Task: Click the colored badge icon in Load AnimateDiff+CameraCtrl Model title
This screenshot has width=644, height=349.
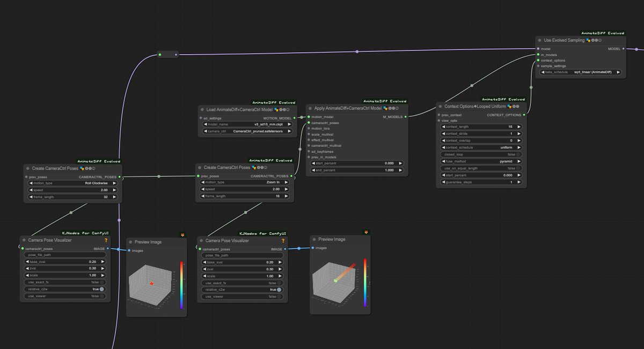Action: pyautogui.click(x=277, y=109)
